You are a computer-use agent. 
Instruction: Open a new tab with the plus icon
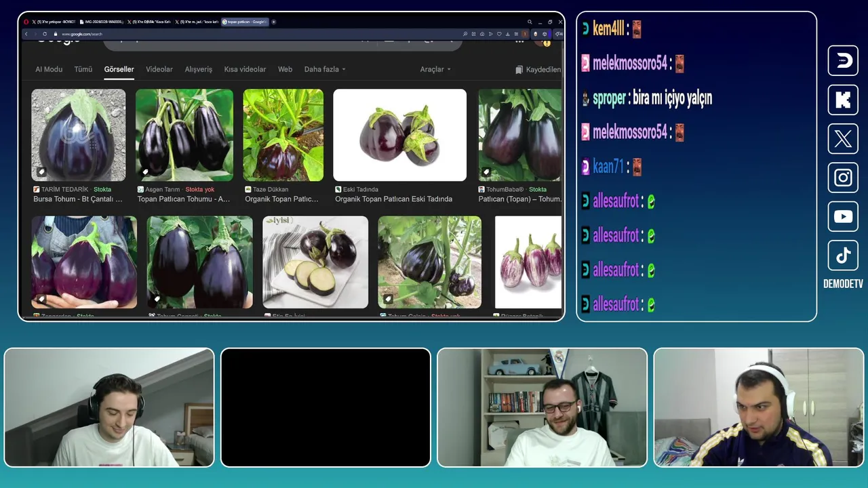pyautogui.click(x=274, y=22)
